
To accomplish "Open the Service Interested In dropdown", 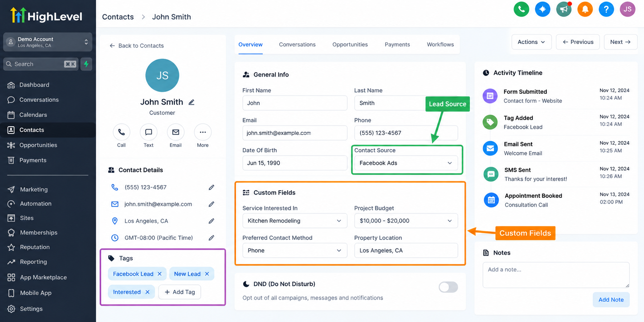I will [x=295, y=221].
